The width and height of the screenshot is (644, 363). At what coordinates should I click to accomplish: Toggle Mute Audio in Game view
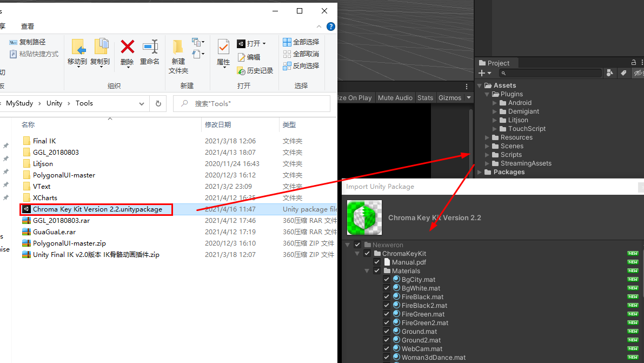tap(395, 97)
